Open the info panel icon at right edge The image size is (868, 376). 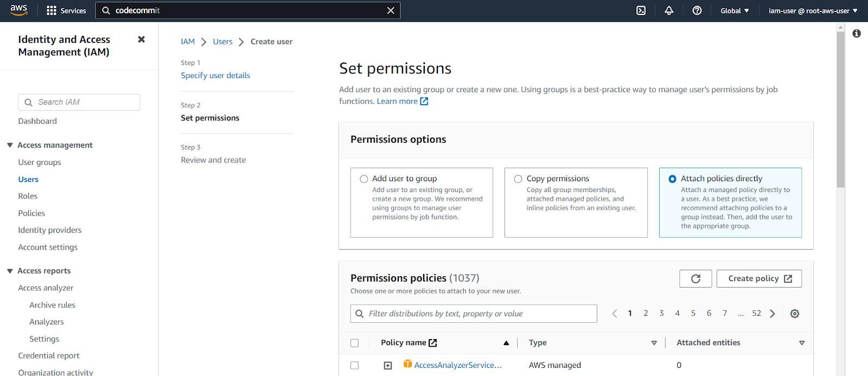pos(857,34)
